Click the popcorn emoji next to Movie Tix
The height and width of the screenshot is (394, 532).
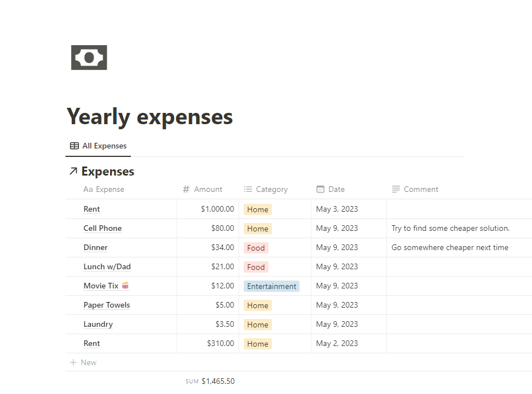[125, 286]
